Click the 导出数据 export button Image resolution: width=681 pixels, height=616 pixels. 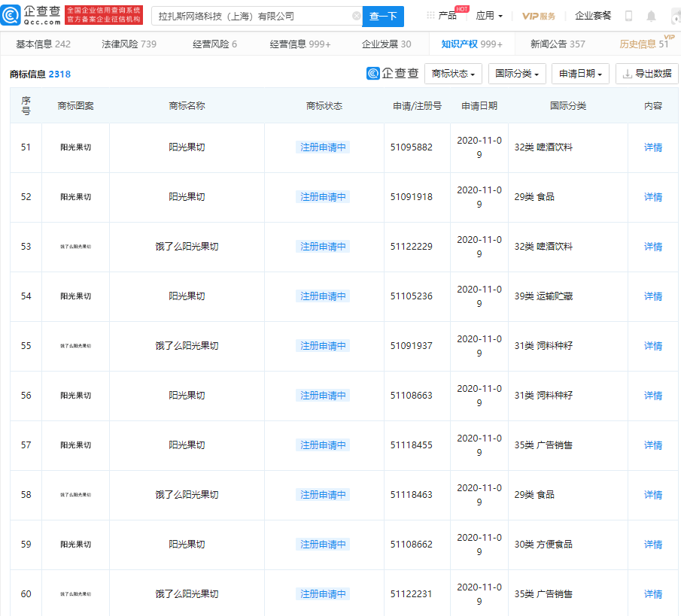pyautogui.click(x=646, y=74)
